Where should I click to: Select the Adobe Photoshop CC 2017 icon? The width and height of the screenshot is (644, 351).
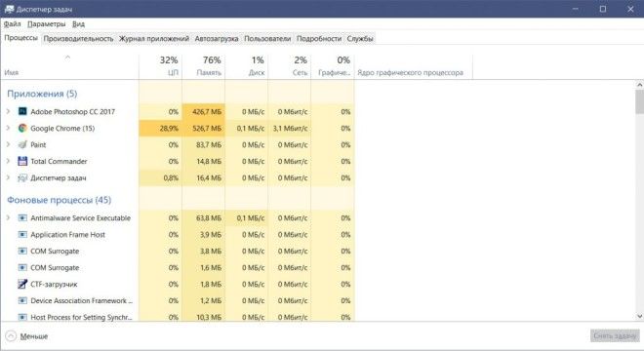tap(22, 112)
